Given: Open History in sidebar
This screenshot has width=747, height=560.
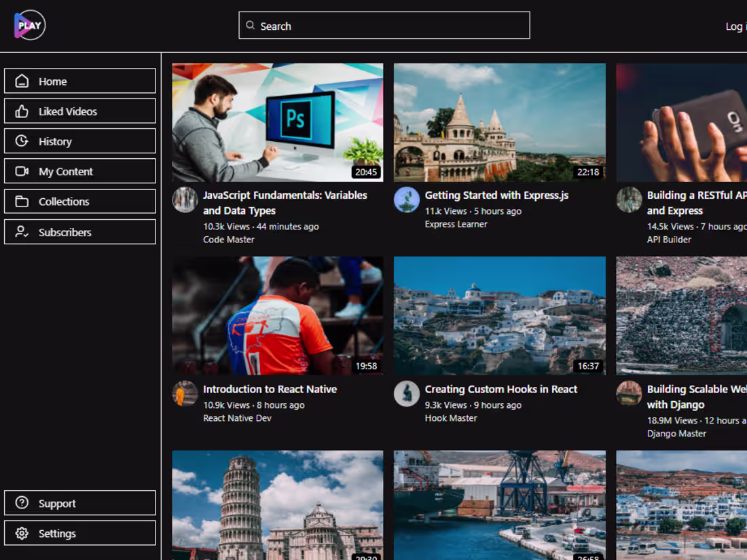Looking at the screenshot, I should [80, 141].
